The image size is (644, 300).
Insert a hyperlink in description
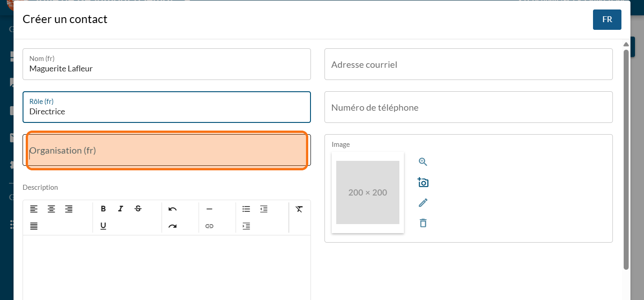(x=209, y=226)
